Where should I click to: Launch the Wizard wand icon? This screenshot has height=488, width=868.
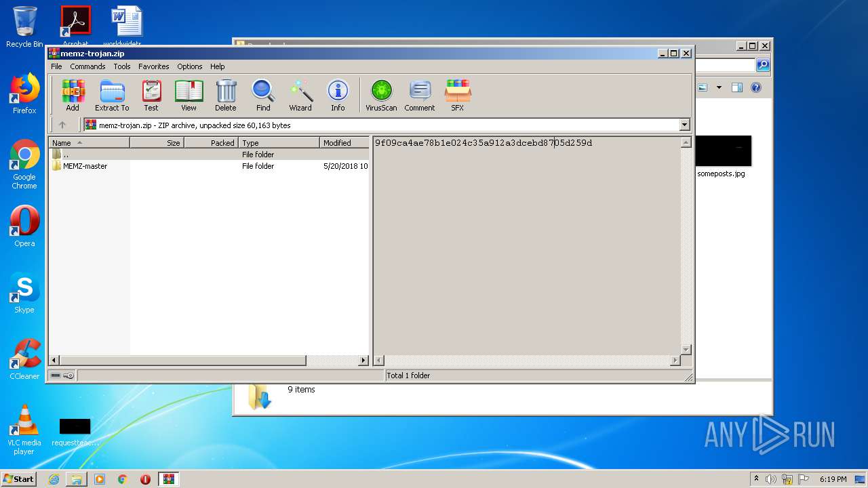coord(300,95)
